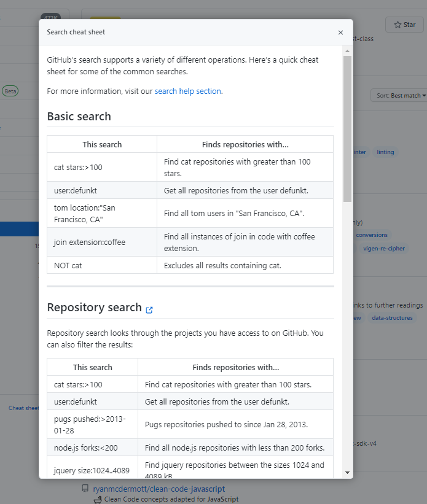Select the linting topic tag
The image size is (427, 504).
pyautogui.click(x=385, y=152)
